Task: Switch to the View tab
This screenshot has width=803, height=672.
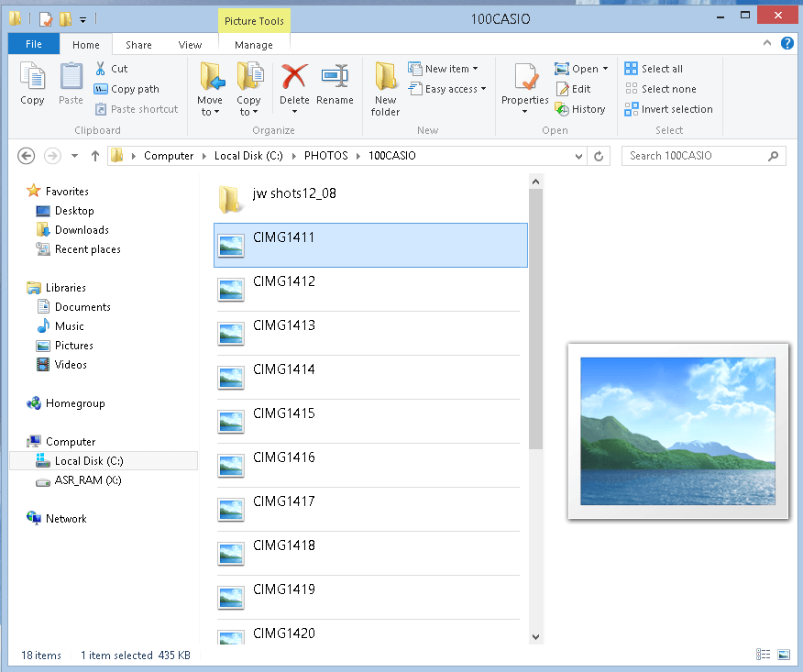Action: [x=190, y=44]
